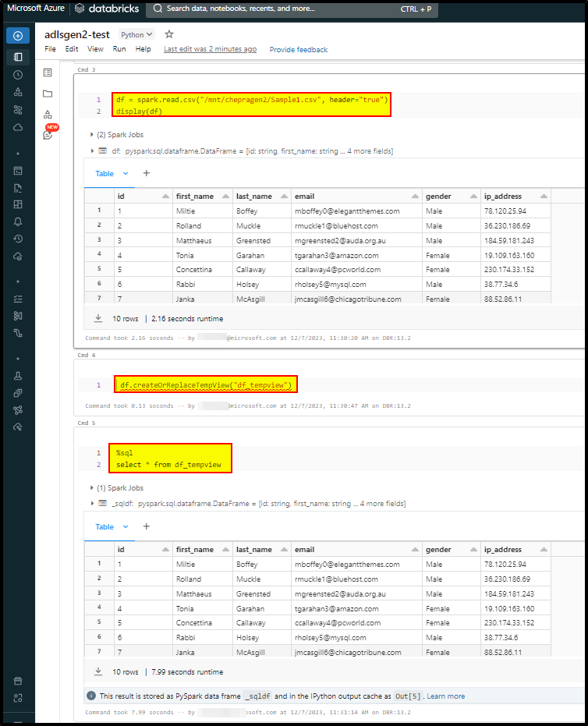588x726 pixels.
Task: Expand the _sqldf DataFrame schema details
Action: coord(92,503)
